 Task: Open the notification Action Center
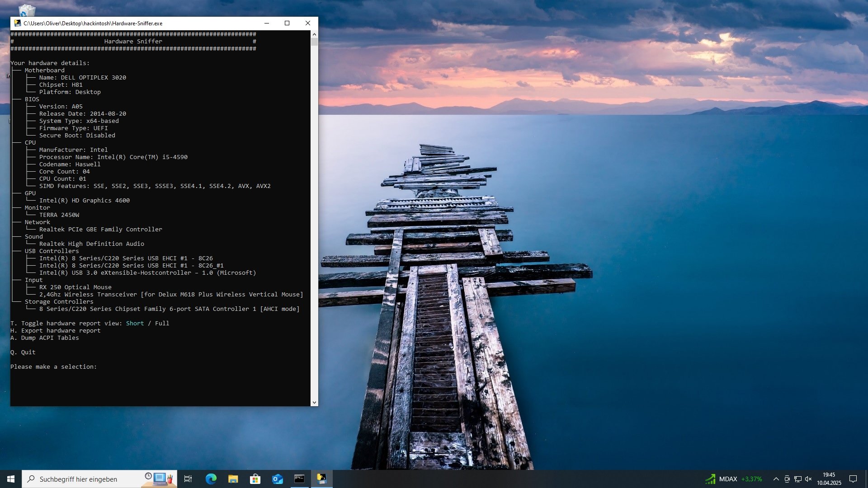[x=853, y=479]
